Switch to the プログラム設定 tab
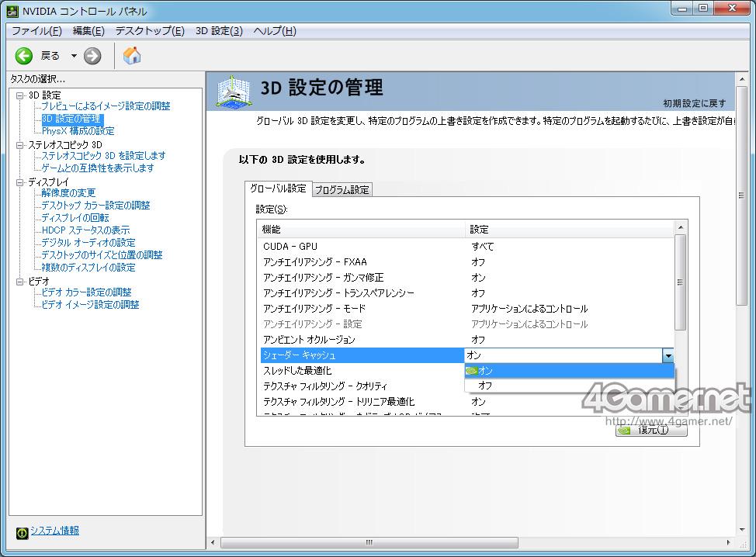Viewport: 756px width, 557px height. pos(342,190)
